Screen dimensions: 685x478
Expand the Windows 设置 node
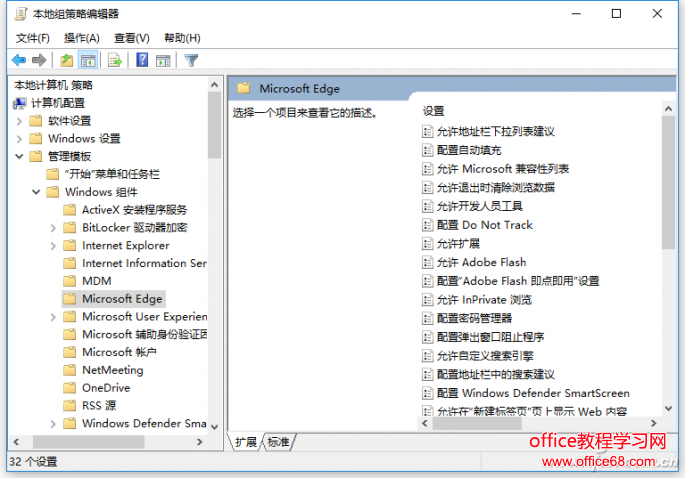19,139
